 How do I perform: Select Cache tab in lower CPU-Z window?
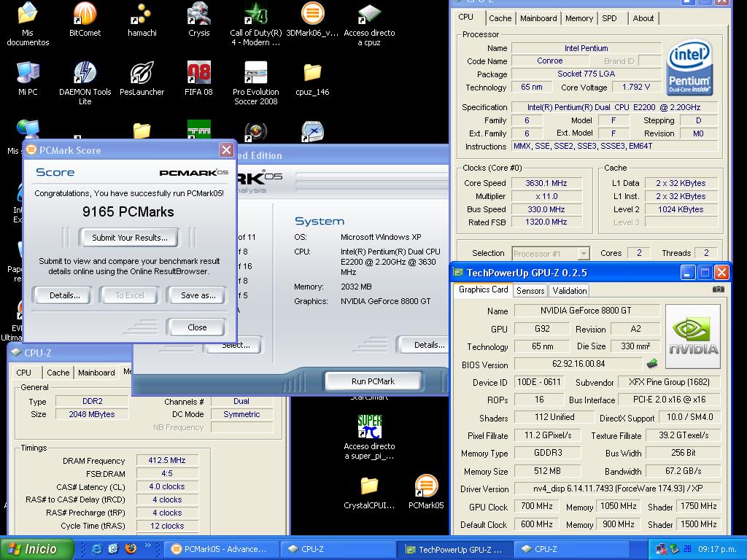58,373
